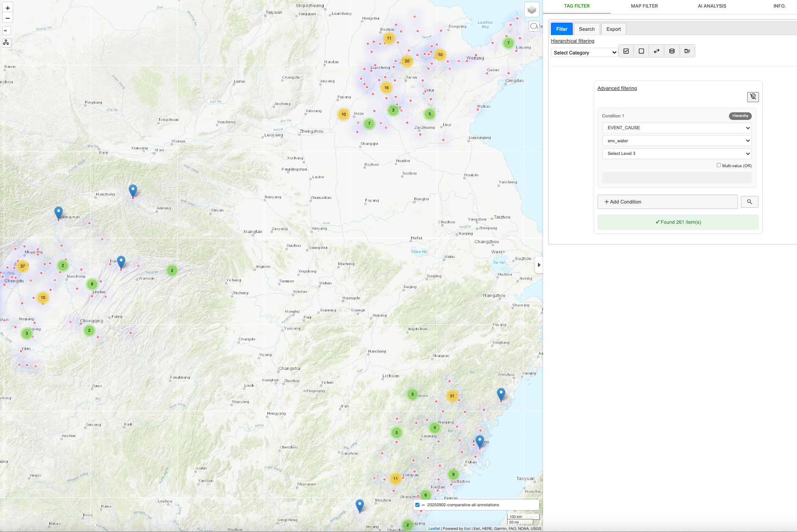
Task: Run the filter with magnifier button
Action: (749, 202)
